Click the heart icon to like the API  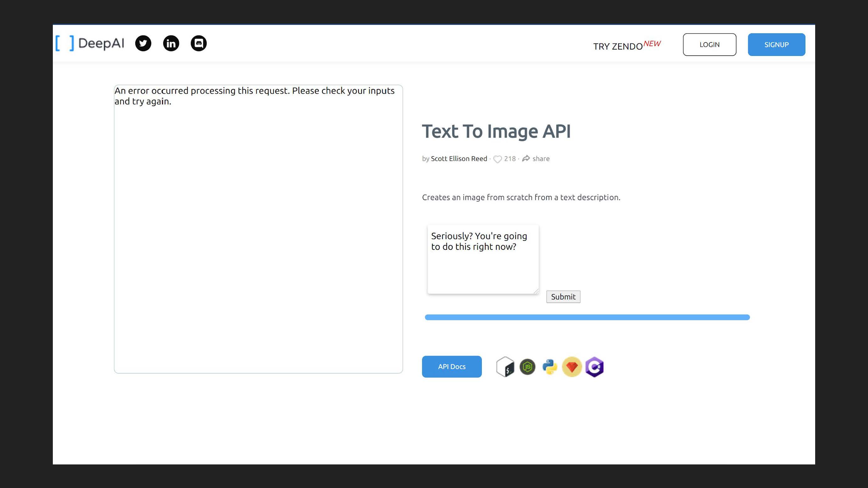click(497, 159)
